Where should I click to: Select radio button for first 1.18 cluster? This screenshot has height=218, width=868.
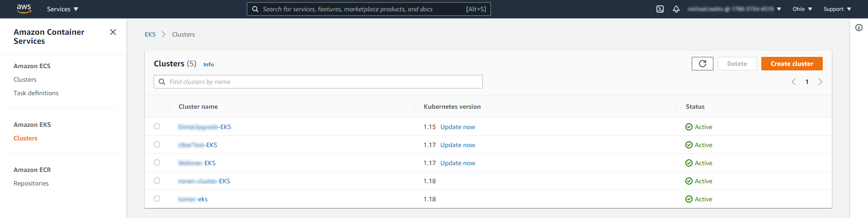point(157,181)
